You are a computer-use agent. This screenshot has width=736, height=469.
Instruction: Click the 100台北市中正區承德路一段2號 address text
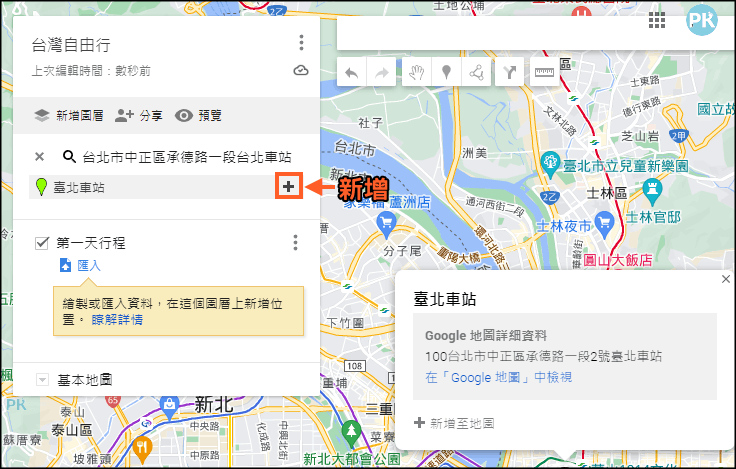(x=544, y=356)
